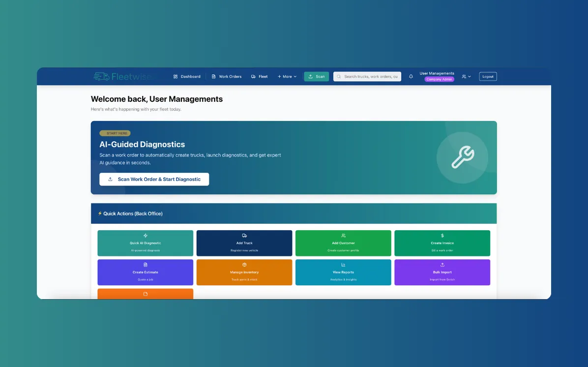Click the Logout button

pyautogui.click(x=487, y=76)
